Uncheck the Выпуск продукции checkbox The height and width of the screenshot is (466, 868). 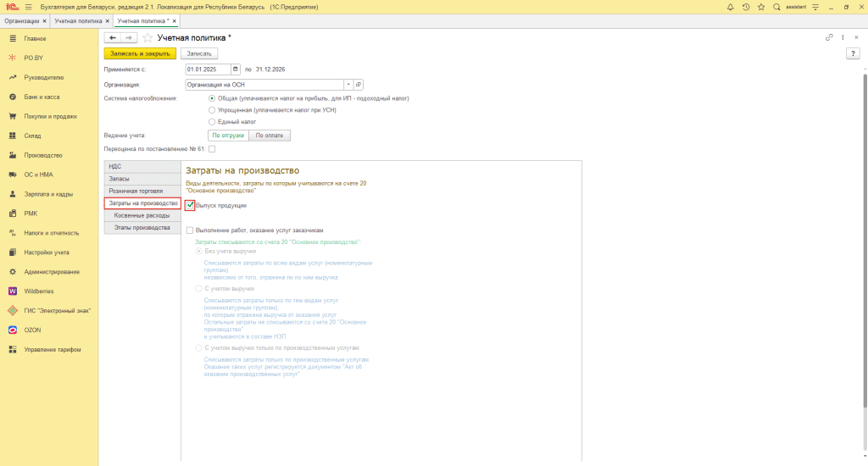click(x=190, y=205)
